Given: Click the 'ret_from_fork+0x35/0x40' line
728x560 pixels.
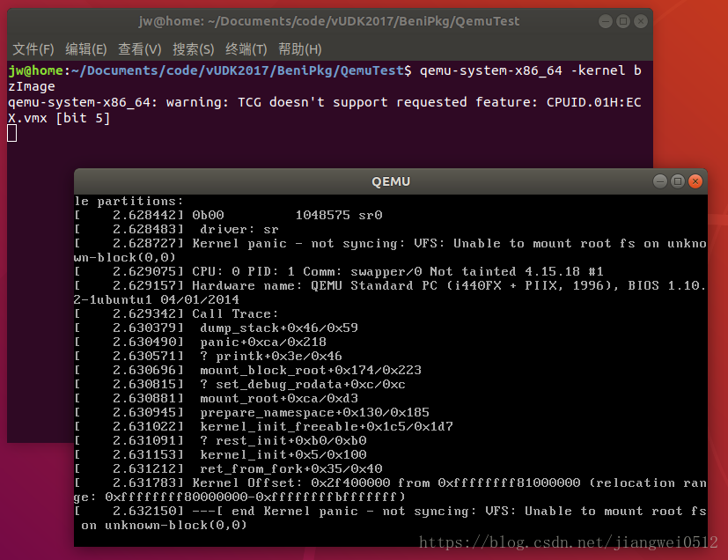Looking at the screenshot, I should pos(228,468).
